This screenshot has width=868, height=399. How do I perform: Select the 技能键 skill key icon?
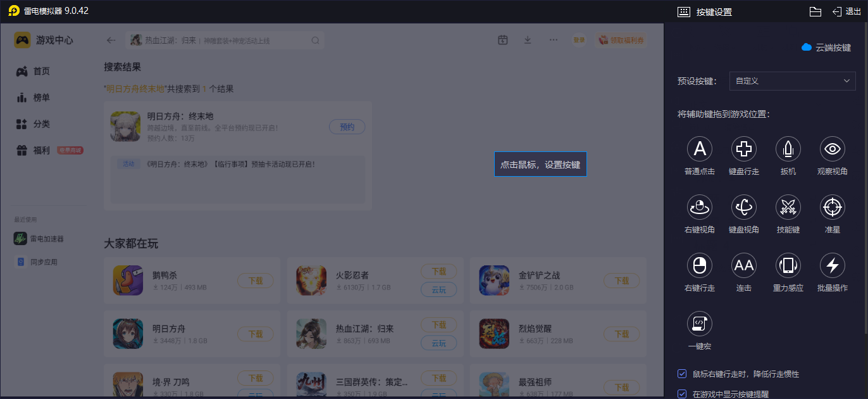788,206
